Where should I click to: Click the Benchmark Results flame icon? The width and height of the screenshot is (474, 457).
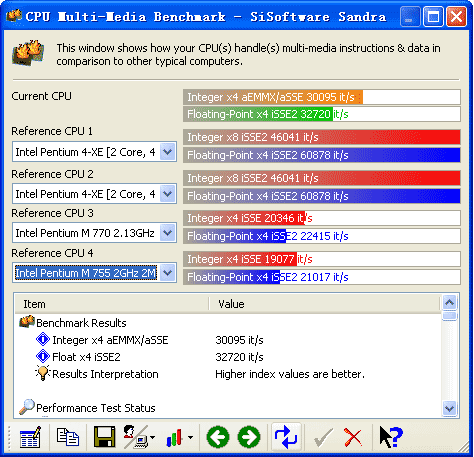tap(27, 322)
